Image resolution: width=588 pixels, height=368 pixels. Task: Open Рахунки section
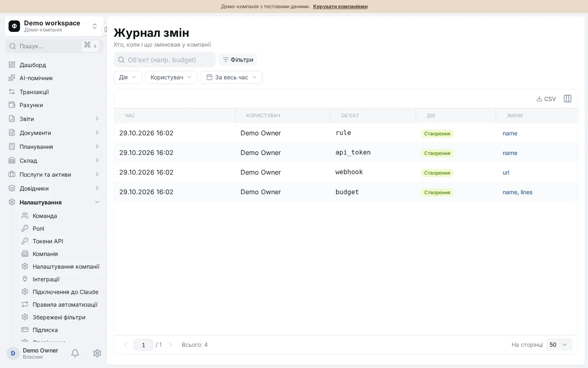(54, 105)
